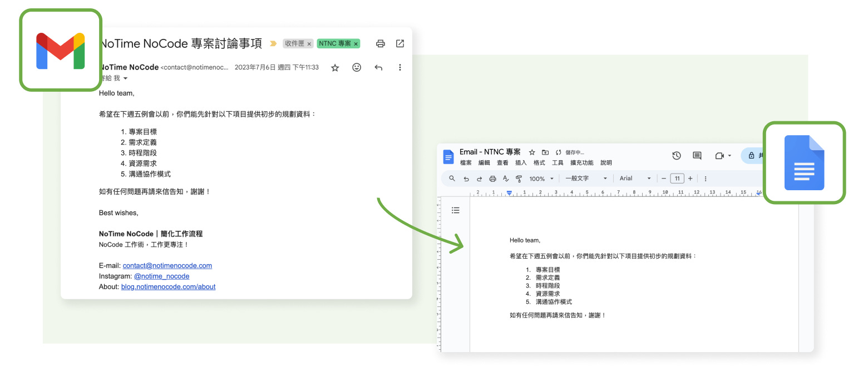Click document title Email - NTNC 專案
Viewport: 868px width, 376px height.
coord(490,152)
